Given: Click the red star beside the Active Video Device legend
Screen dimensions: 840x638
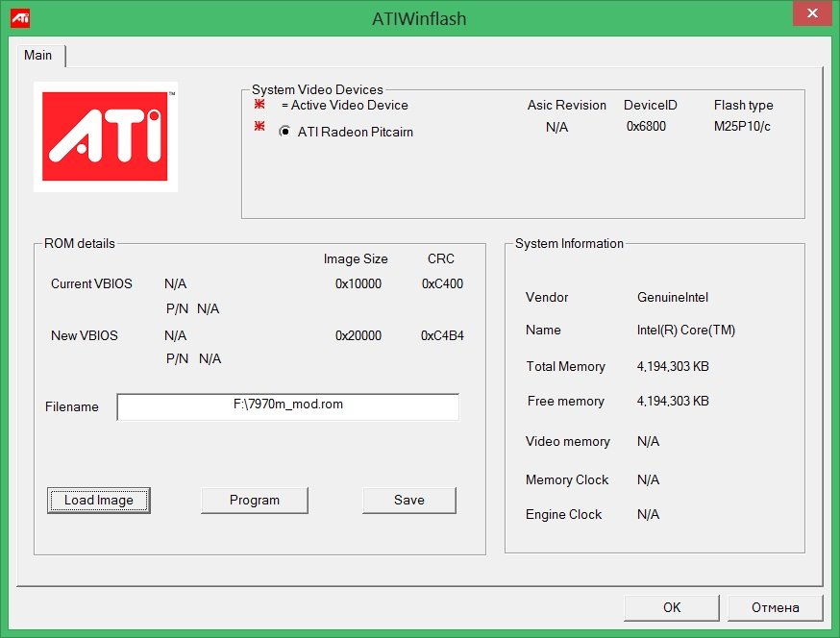Looking at the screenshot, I should click(259, 104).
